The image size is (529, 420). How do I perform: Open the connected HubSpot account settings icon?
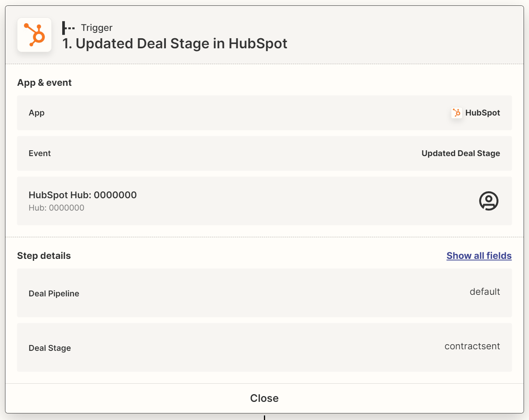click(x=489, y=201)
